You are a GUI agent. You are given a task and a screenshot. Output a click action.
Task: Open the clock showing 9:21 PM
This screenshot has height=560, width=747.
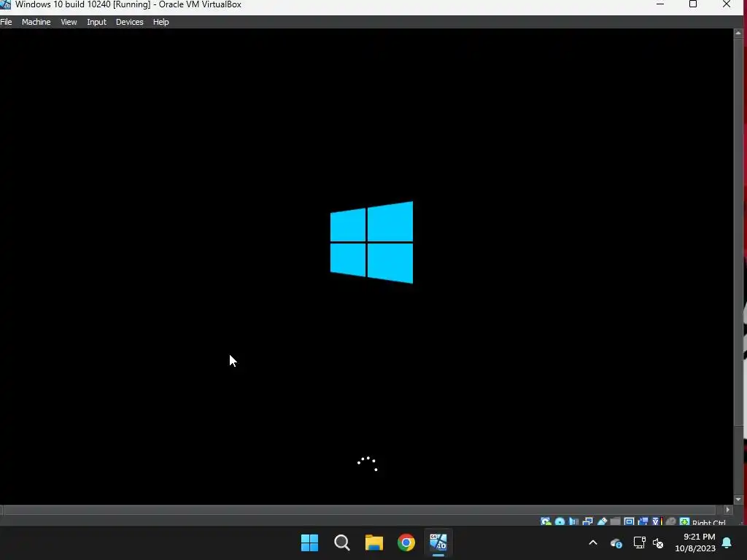point(695,542)
